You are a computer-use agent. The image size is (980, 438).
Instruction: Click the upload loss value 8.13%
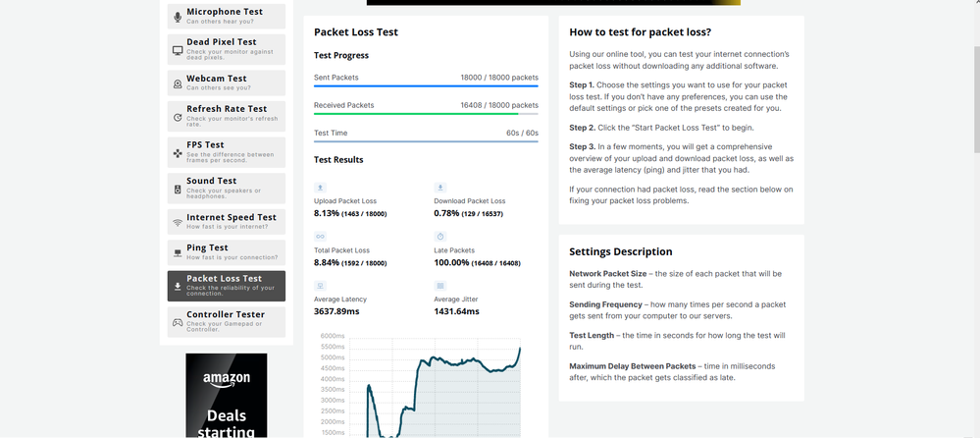326,213
